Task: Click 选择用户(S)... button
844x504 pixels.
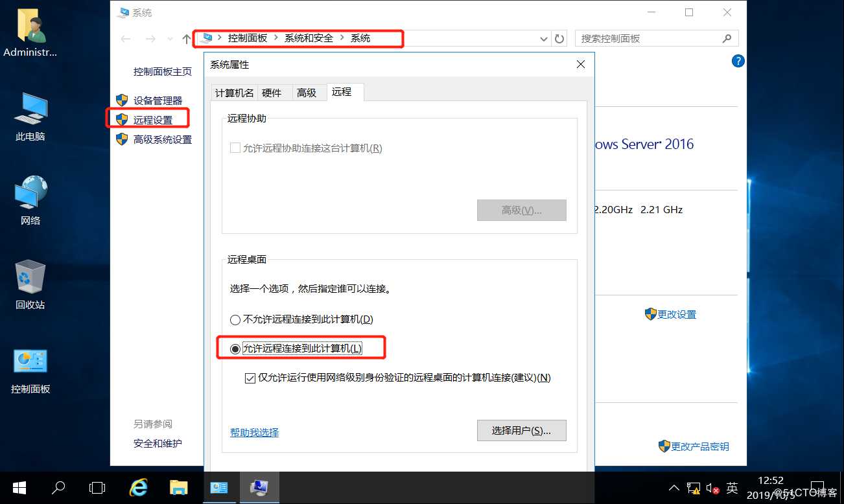Action: [x=521, y=430]
